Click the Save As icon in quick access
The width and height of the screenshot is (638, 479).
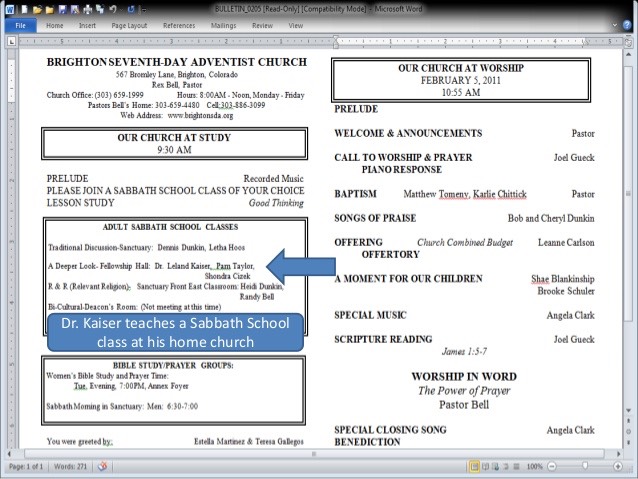pos(75,9)
